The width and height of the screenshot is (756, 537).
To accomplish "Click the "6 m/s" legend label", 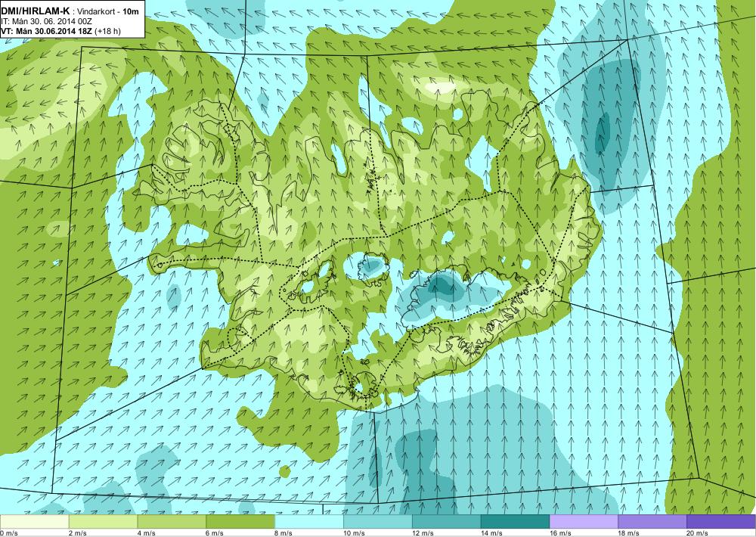I will point(215,533).
